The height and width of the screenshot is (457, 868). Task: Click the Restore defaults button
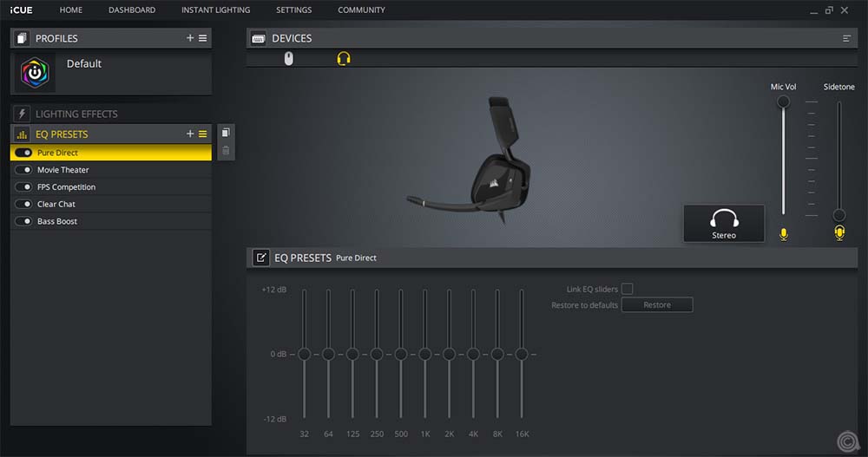[657, 305]
